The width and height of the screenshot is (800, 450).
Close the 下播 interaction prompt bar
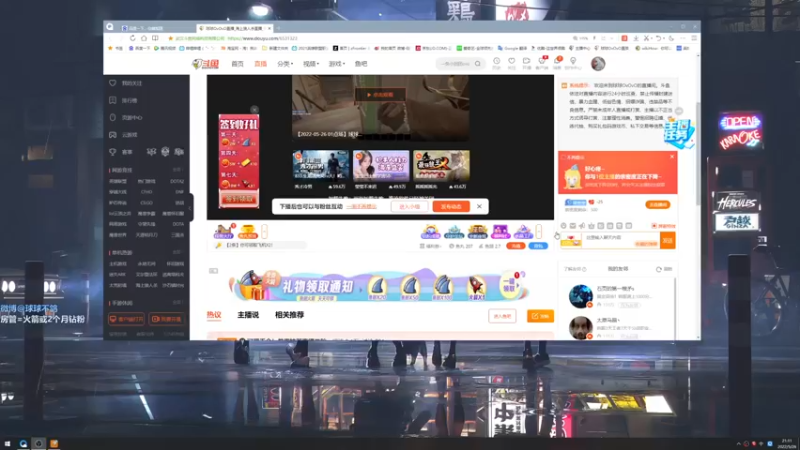pos(479,206)
